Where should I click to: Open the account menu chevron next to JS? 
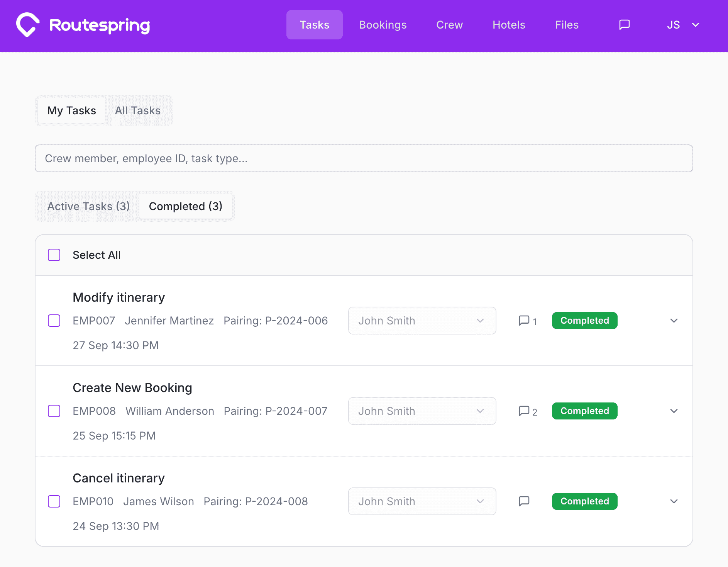click(x=696, y=25)
